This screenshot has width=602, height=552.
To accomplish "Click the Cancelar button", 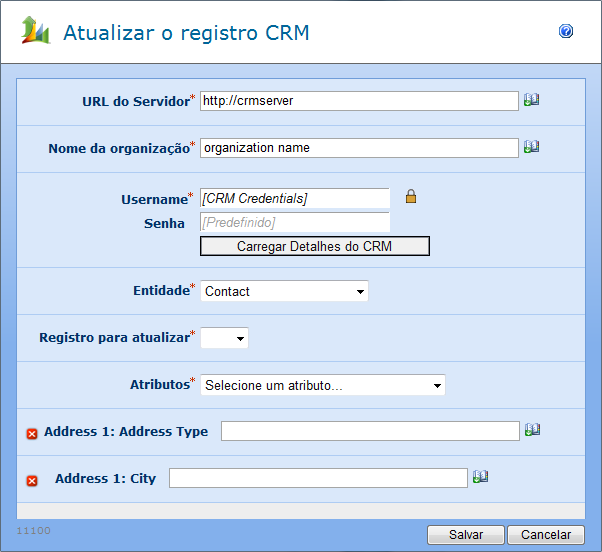I will (x=545, y=535).
